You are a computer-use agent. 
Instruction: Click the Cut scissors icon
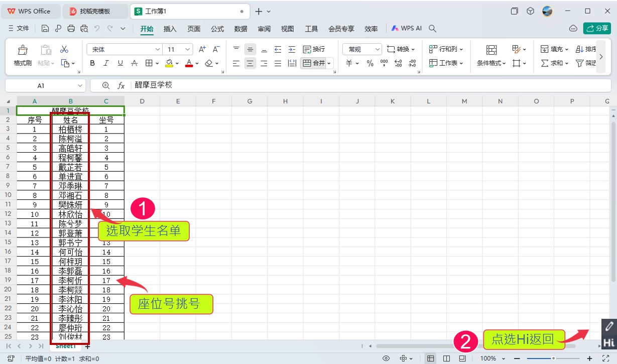pyautogui.click(x=64, y=50)
